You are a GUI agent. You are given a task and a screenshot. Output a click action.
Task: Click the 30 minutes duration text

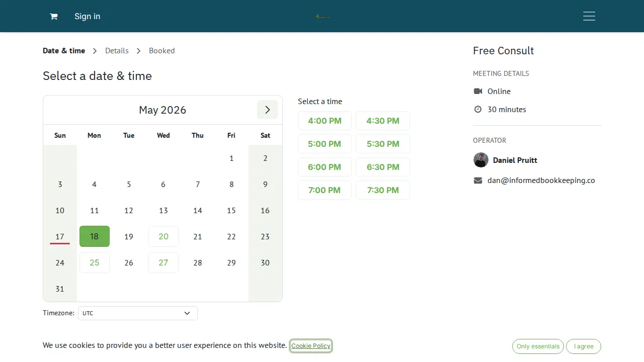coord(507,109)
